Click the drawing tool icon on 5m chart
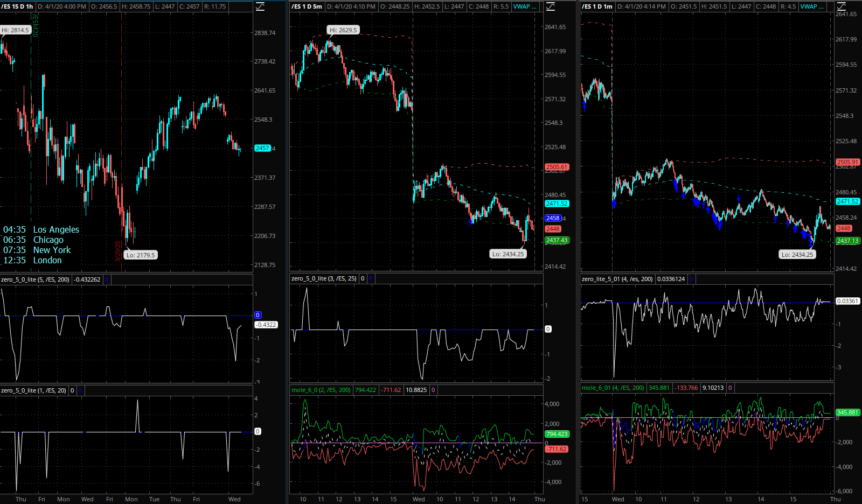The height and width of the screenshot is (504, 862). (x=550, y=6)
